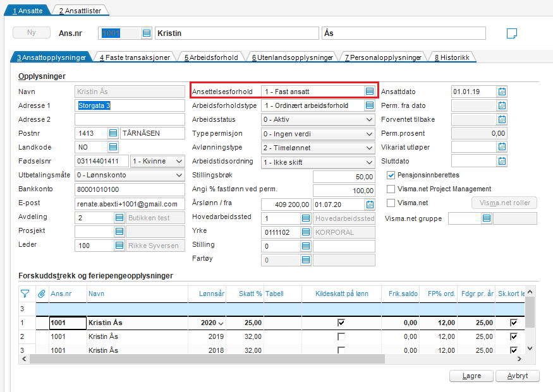Click scroll right arrow on horizontal scrollbar
The width and height of the screenshot is (553, 392).
519,359
